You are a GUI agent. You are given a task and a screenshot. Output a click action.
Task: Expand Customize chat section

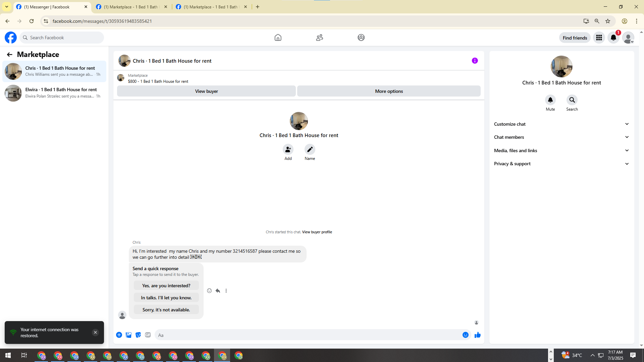pyautogui.click(x=561, y=124)
